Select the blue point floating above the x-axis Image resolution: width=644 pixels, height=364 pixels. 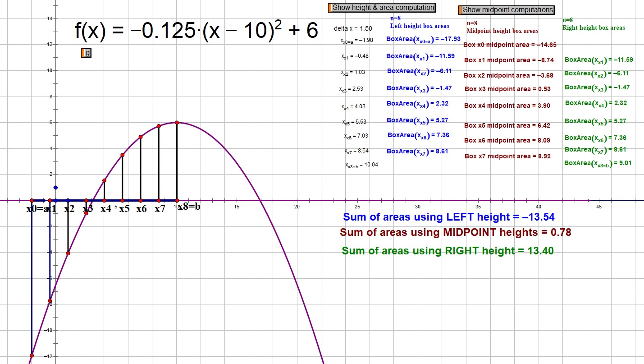click(55, 187)
